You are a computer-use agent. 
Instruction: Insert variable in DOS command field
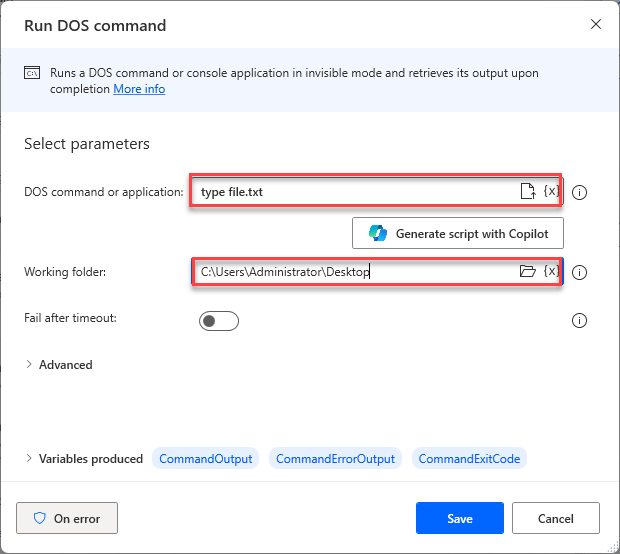[551, 191]
